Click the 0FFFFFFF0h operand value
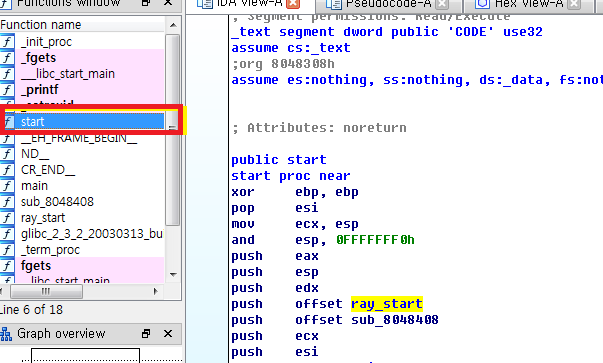Image resolution: width=603 pixels, height=363 pixels. [375, 240]
